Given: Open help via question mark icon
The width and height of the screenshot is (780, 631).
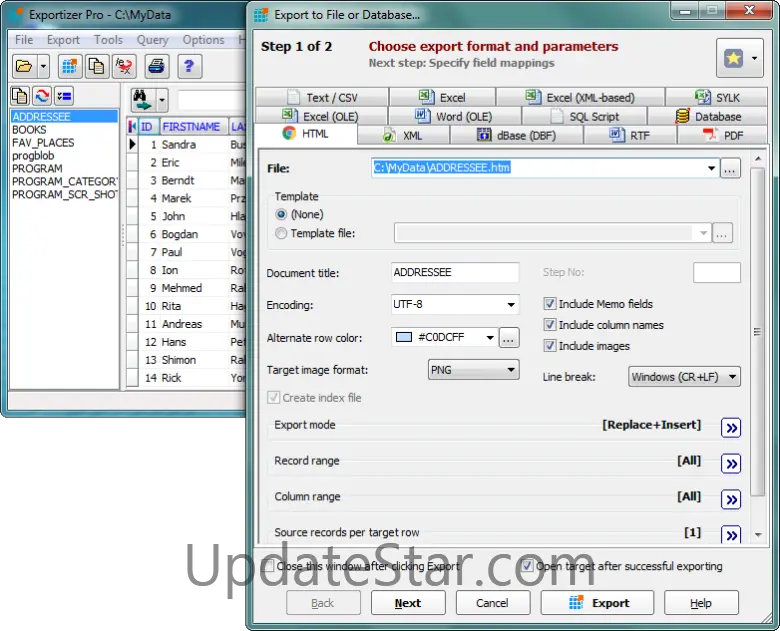Looking at the screenshot, I should pos(188,67).
